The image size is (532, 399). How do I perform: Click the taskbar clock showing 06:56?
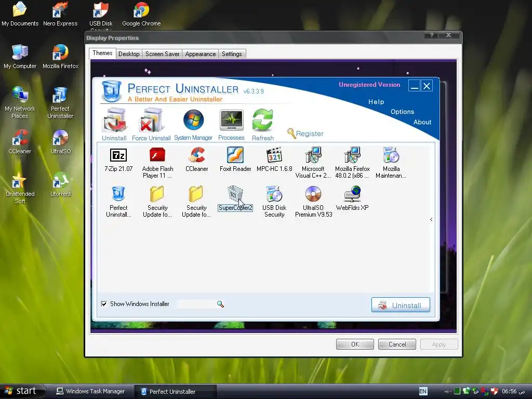point(513,392)
